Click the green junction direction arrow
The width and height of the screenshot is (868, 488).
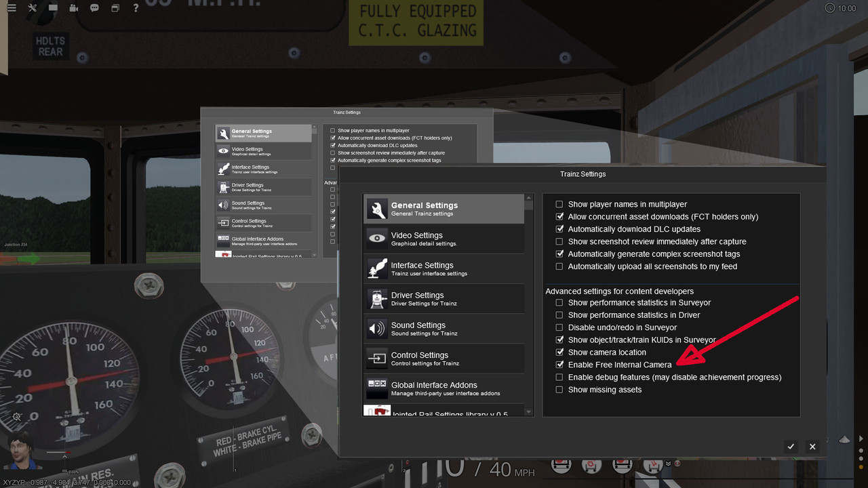click(28, 258)
